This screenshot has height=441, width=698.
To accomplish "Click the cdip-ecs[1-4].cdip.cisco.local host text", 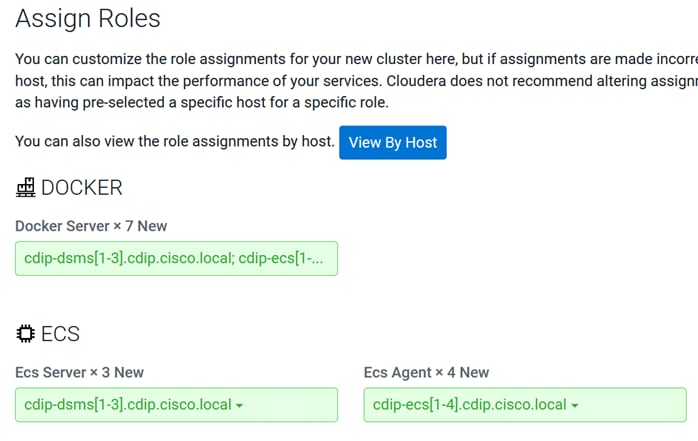I will click(x=470, y=405).
